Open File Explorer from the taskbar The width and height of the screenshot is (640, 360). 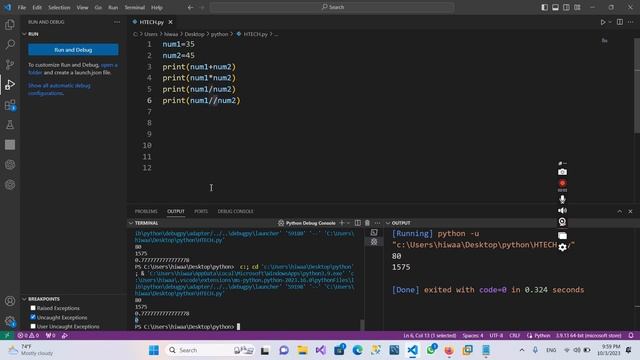(x=302, y=350)
